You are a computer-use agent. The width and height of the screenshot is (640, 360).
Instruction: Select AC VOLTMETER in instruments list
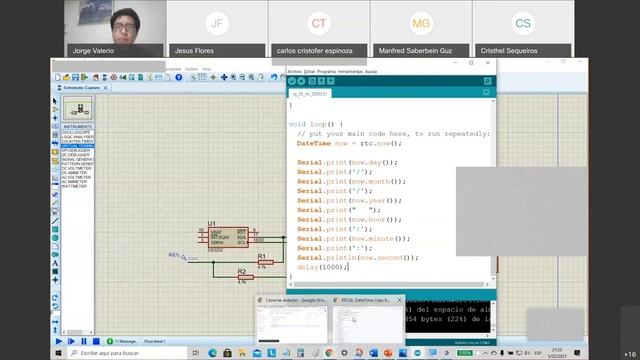pos(76,177)
